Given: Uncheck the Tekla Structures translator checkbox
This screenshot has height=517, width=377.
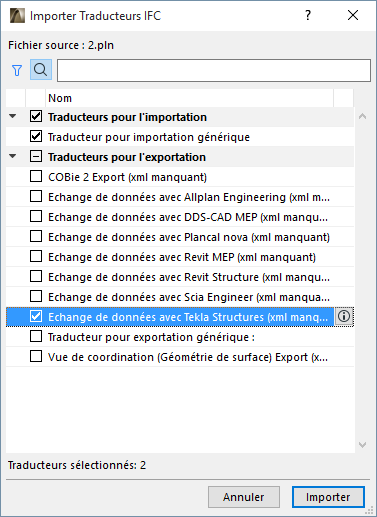Looking at the screenshot, I should (36, 316).
